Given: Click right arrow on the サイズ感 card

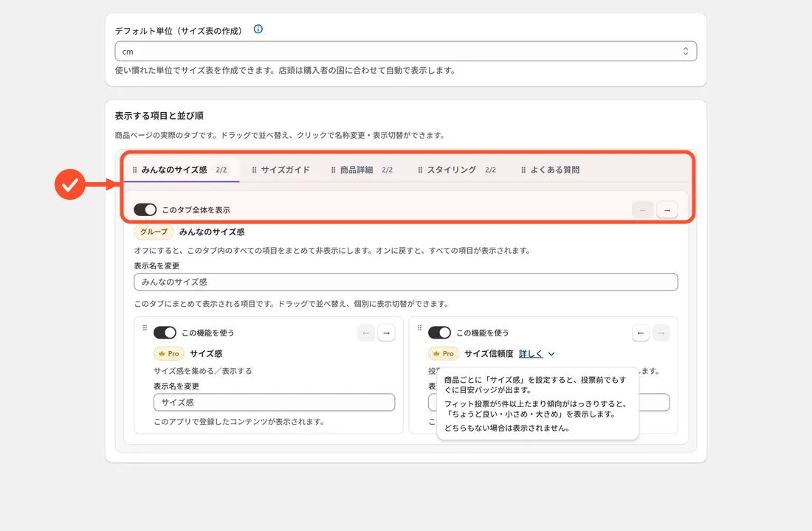Looking at the screenshot, I should (386, 333).
